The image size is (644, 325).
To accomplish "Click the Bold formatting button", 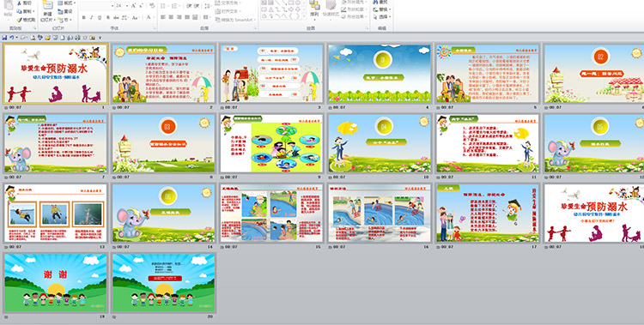I will click(84, 18).
